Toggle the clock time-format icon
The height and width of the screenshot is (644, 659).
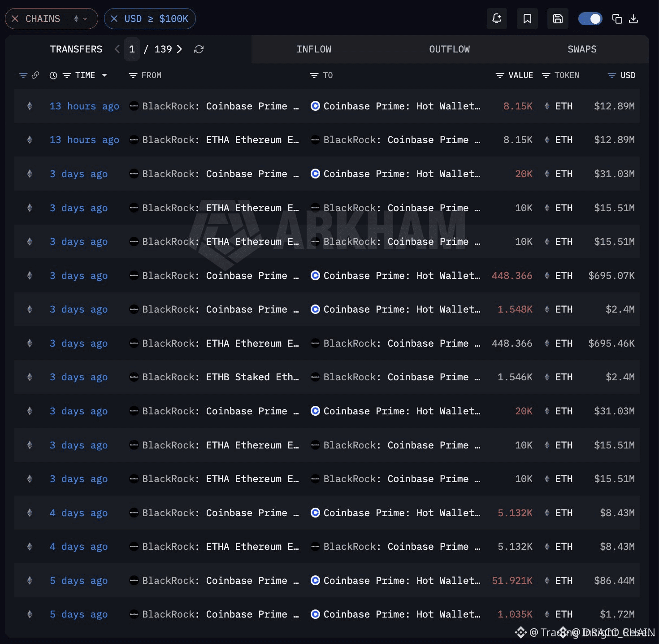[53, 75]
